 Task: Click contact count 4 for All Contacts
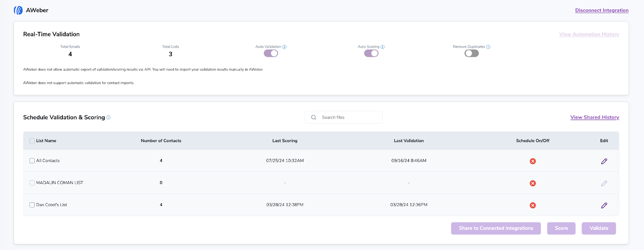[x=161, y=160]
